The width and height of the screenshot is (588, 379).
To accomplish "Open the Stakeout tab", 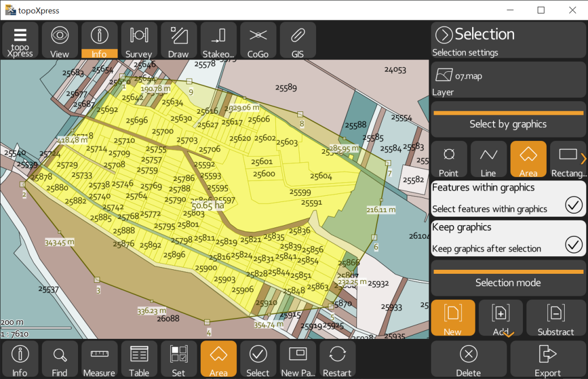I will click(218, 40).
